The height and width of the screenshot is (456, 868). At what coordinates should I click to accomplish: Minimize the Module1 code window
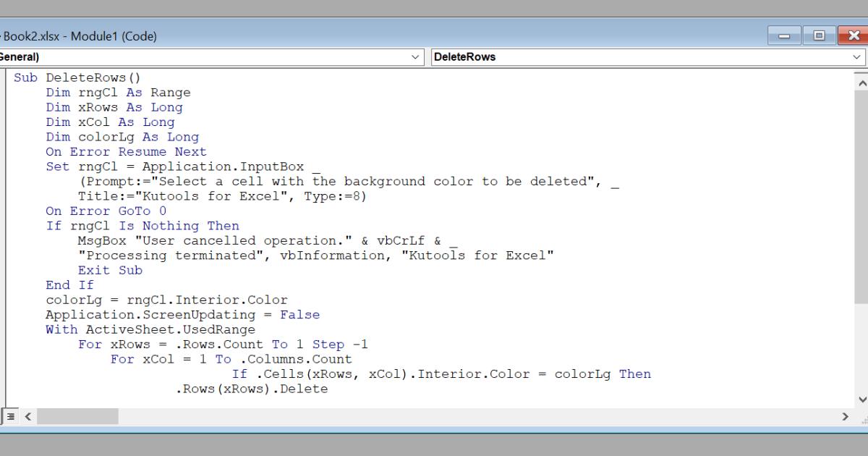pyautogui.click(x=785, y=35)
